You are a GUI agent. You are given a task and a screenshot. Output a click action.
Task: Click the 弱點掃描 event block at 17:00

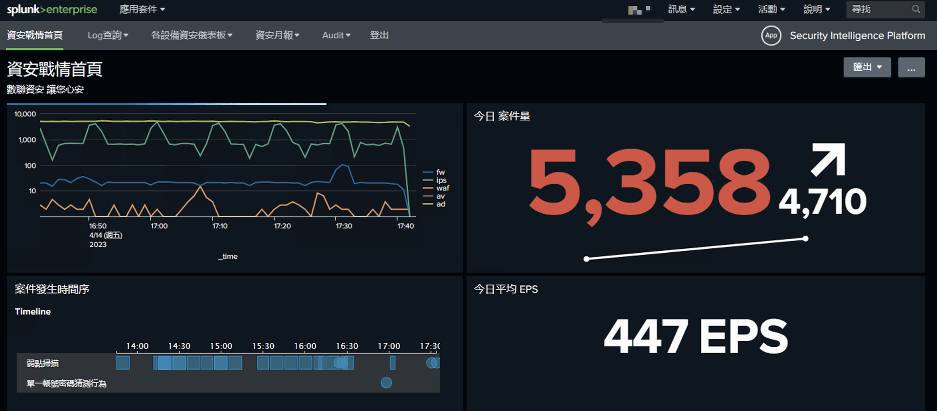point(393,363)
